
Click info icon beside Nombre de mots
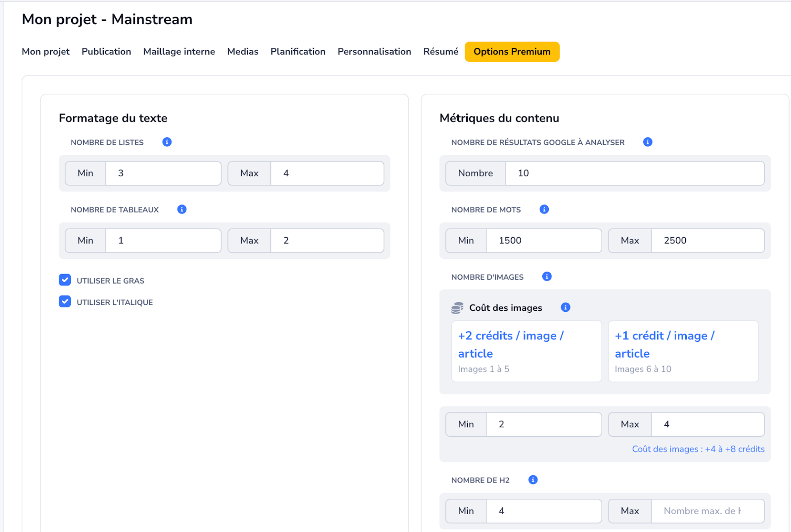pyautogui.click(x=544, y=209)
